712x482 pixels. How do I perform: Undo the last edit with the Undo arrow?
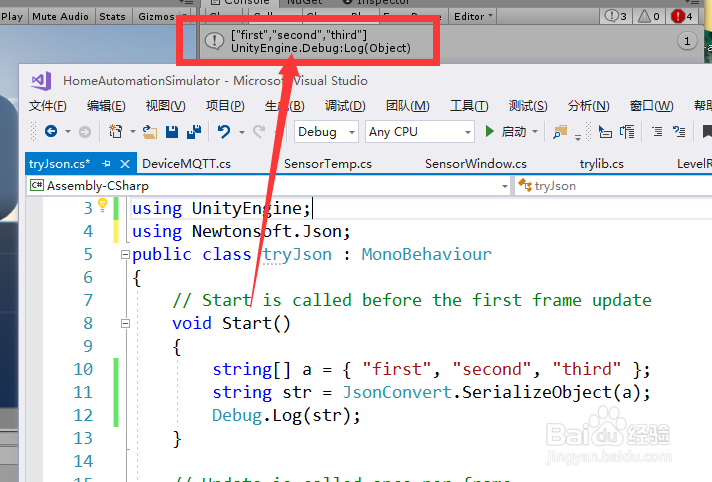point(224,132)
